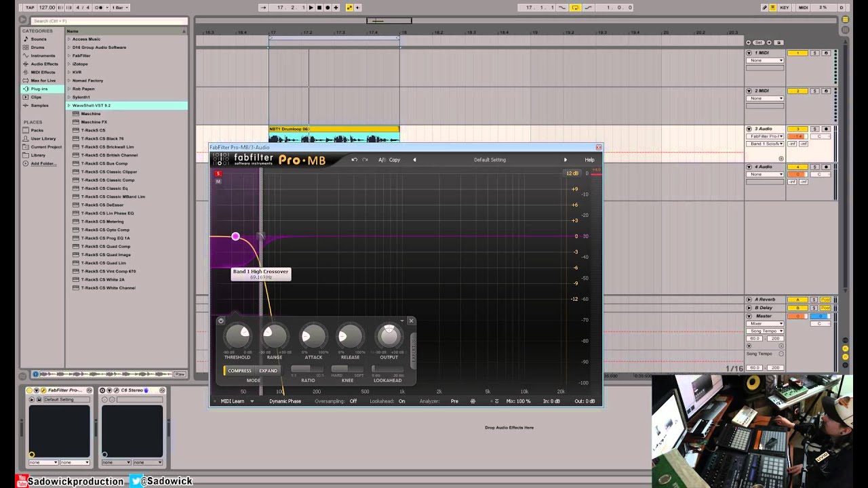Viewport: 868px width, 488px height.
Task: Toggle the yellow loop switch in transport
Action: pos(575,7)
